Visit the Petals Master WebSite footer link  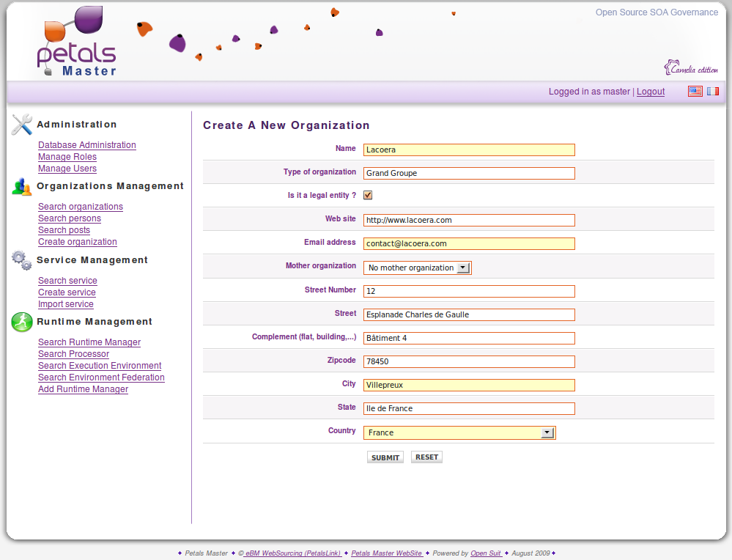(x=387, y=553)
